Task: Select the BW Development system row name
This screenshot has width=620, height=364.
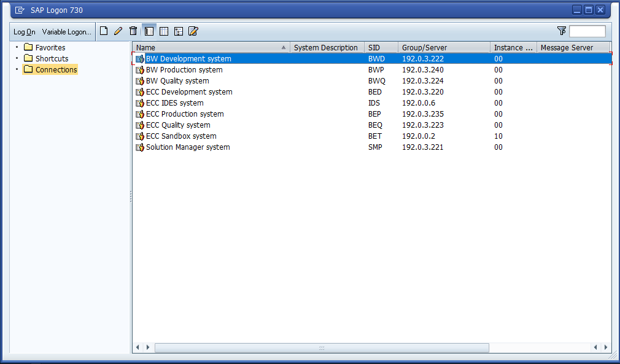Action: click(188, 58)
